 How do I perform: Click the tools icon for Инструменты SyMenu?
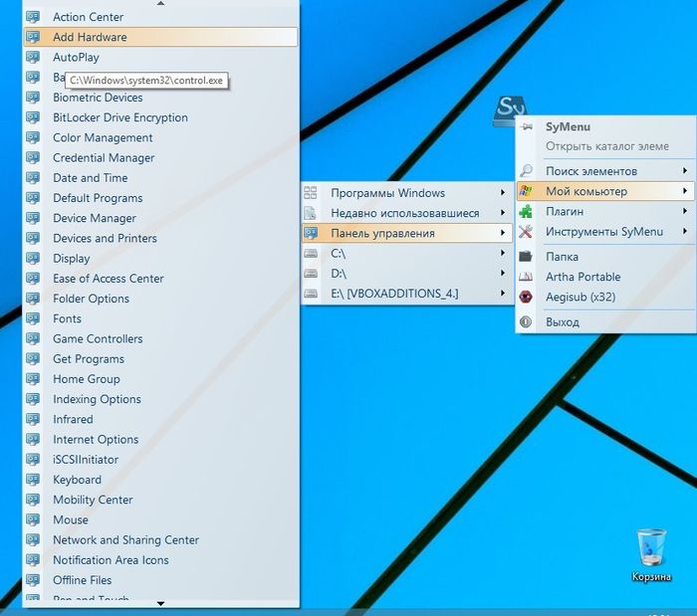coord(527,232)
